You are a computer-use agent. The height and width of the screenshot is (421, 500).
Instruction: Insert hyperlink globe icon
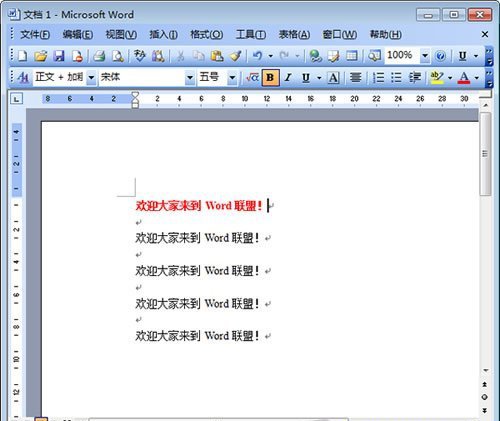point(315,56)
